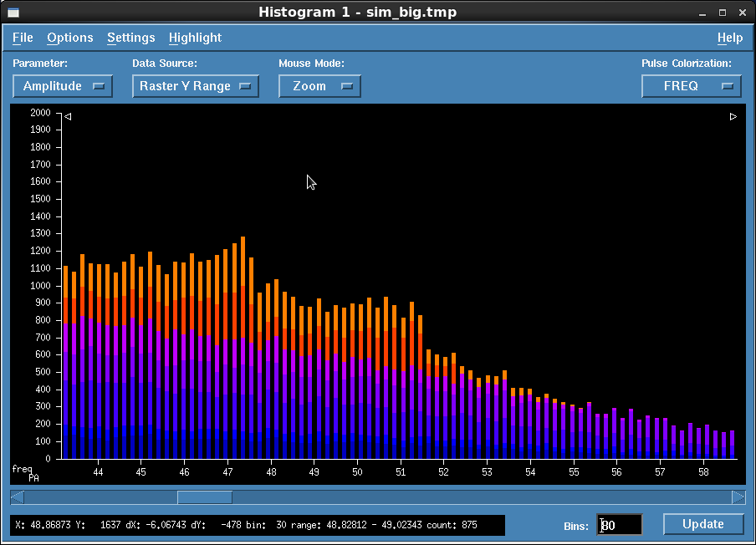Open the File menu
Screen dimensions: 756x545
click(x=23, y=38)
